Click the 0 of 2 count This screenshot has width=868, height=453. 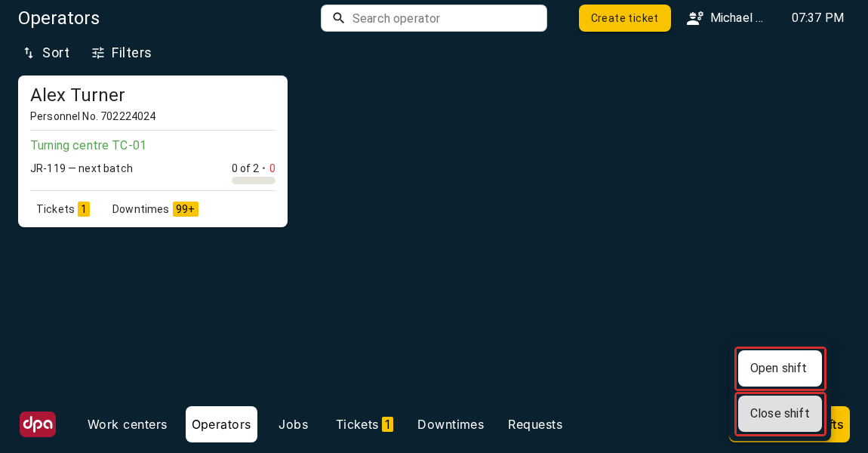(245, 168)
